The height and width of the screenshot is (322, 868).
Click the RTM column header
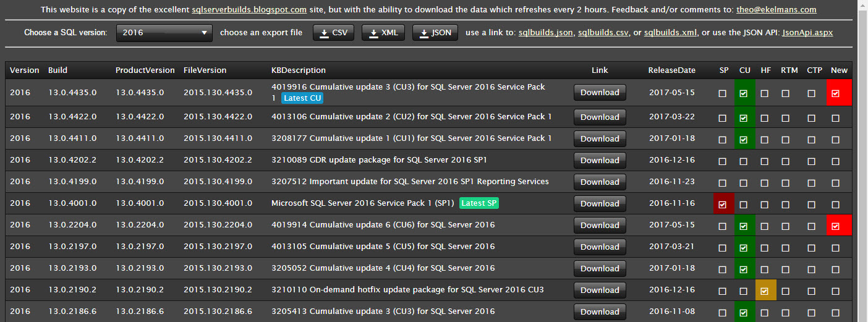click(789, 70)
